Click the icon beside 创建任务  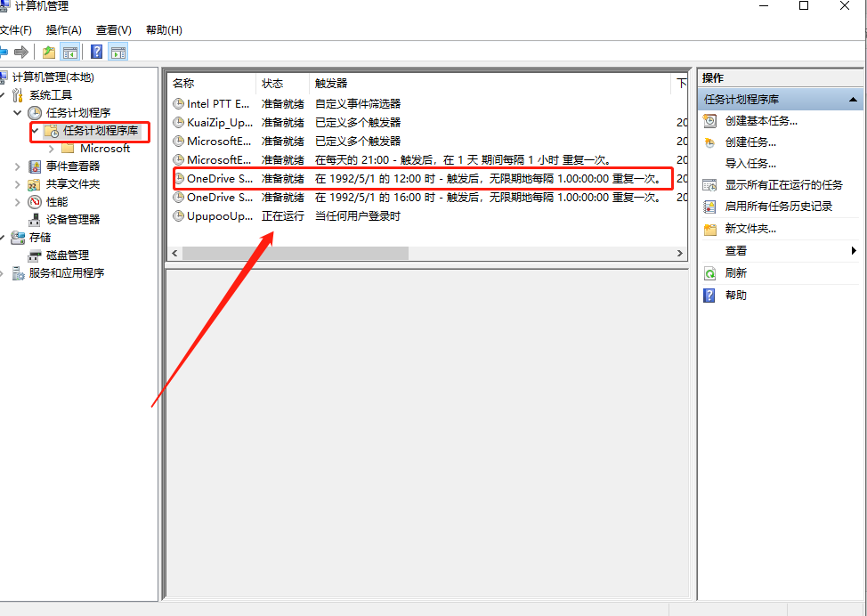point(710,142)
